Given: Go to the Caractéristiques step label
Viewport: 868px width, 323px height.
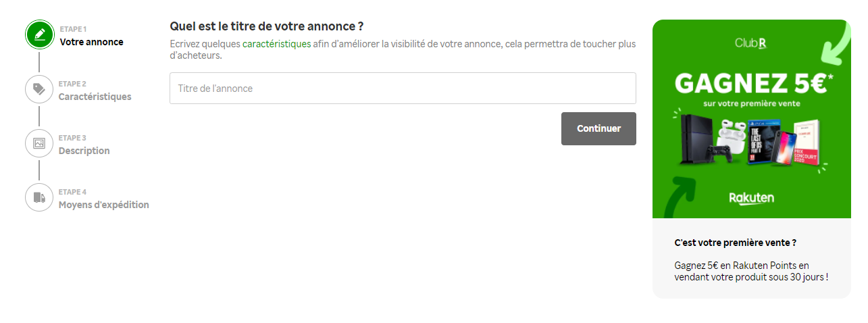Looking at the screenshot, I should 95,97.
